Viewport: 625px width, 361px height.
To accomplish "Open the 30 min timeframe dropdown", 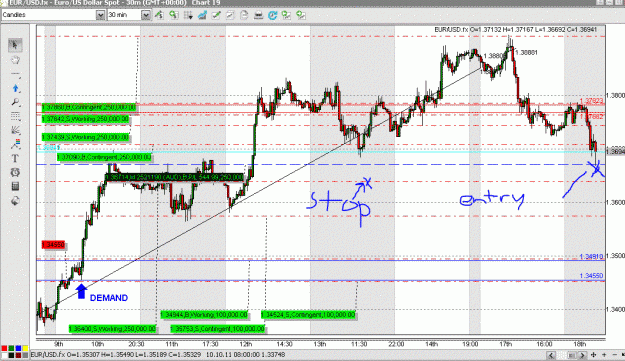I will (146, 15).
